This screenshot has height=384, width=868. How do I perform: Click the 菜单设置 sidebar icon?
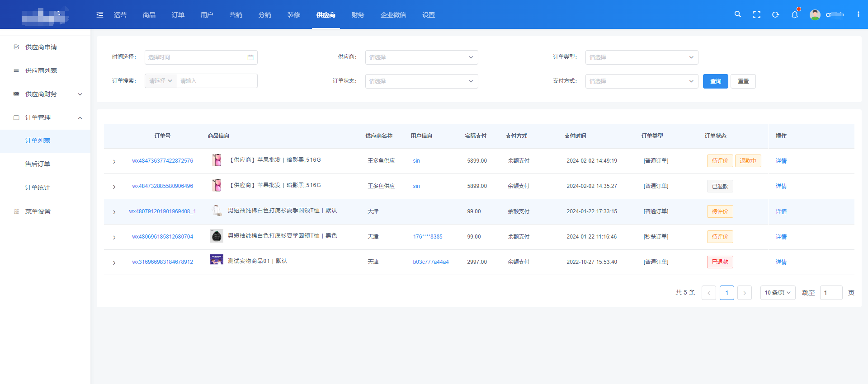[x=16, y=211]
